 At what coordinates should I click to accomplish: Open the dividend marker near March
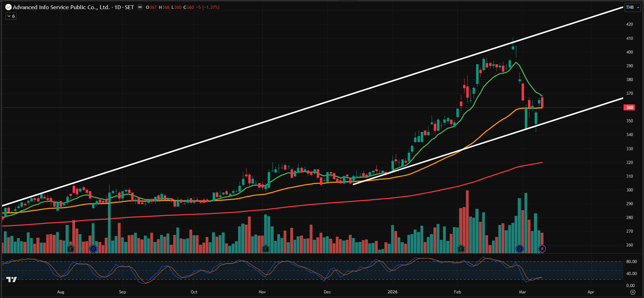tap(520, 249)
